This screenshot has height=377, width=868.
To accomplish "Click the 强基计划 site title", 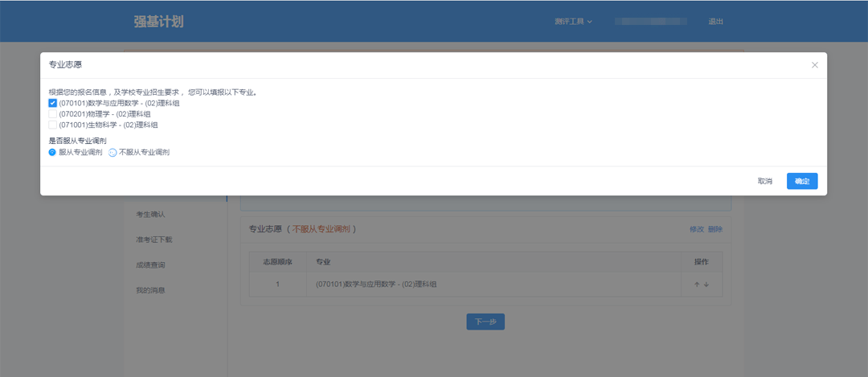I will [x=158, y=22].
